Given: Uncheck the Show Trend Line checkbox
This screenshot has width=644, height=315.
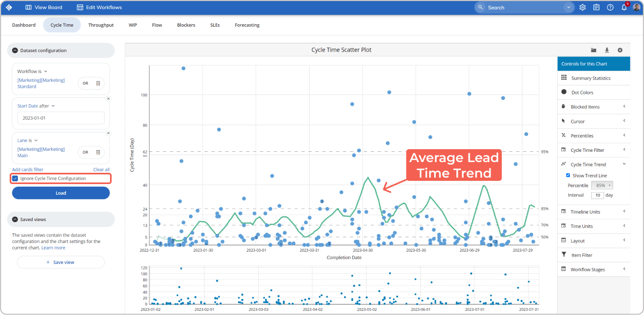Looking at the screenshot, I should (568, 175).
